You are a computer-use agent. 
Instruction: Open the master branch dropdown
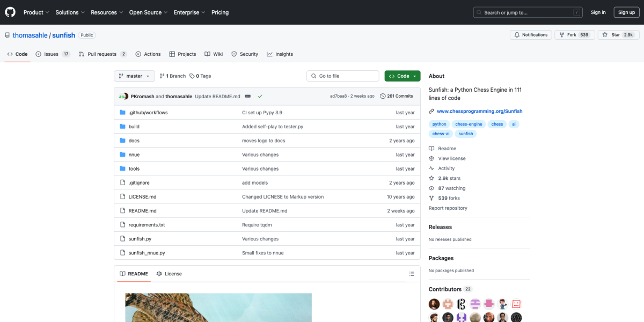[x=134, y=76]
